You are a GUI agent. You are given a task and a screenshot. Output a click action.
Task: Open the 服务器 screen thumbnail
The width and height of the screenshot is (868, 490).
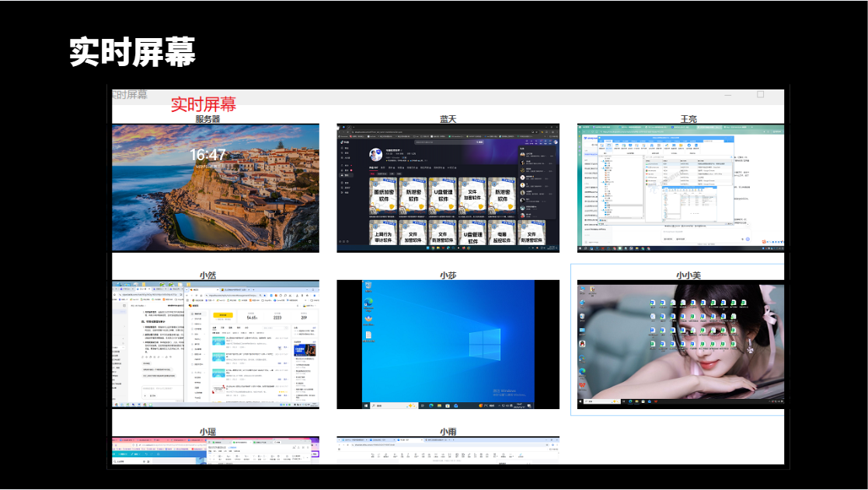click(215, 188)
